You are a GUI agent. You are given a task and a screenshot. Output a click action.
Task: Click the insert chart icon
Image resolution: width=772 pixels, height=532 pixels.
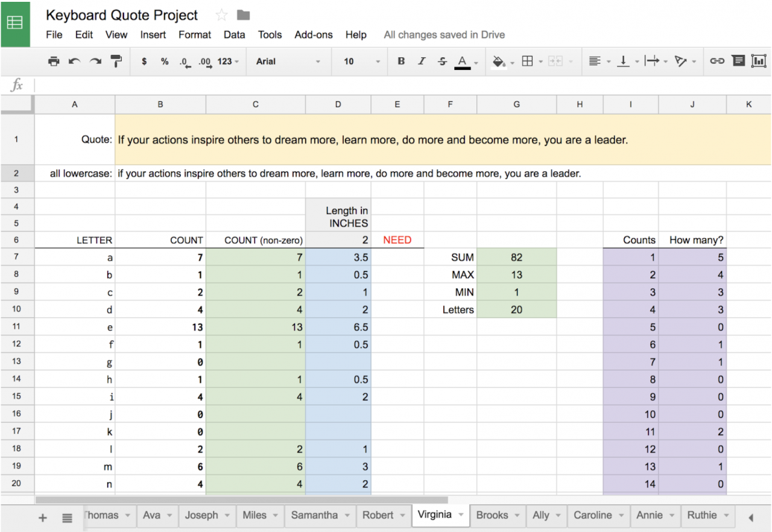pos(758,61)
